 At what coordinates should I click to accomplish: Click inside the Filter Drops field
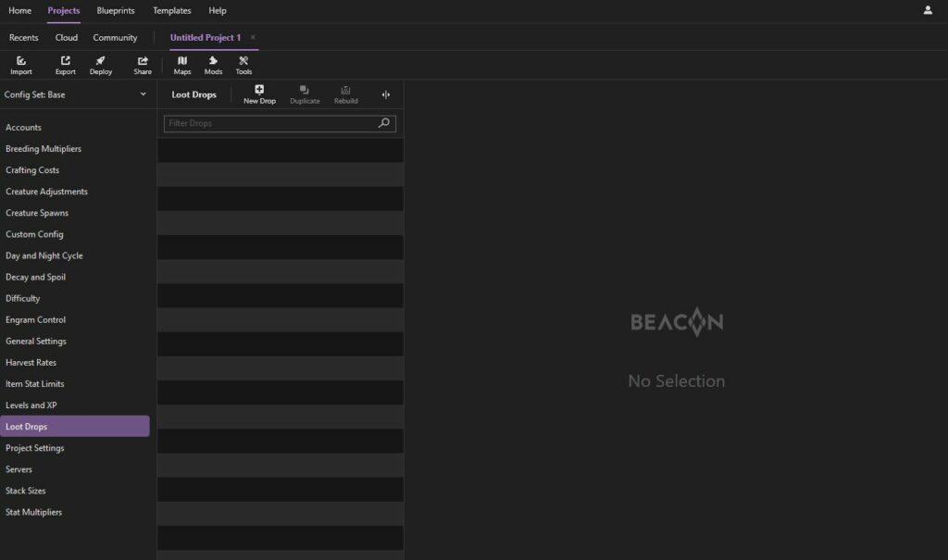[x=268, y=122]
